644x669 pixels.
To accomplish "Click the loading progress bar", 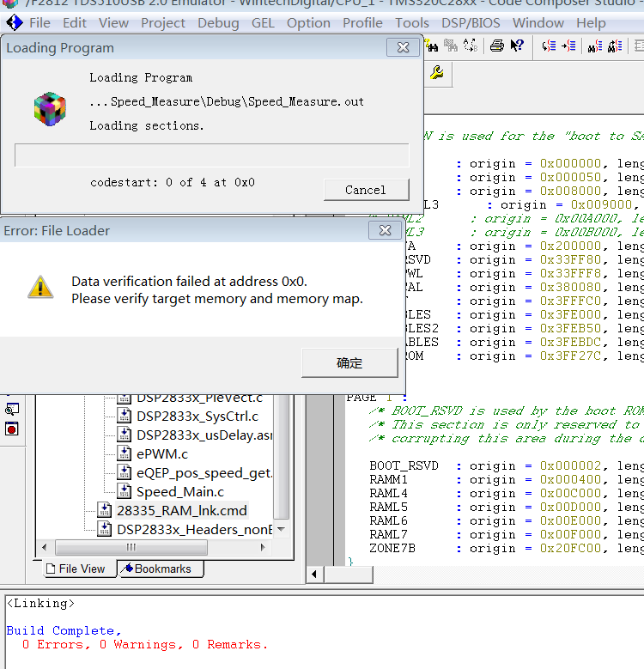I will [x=211, y=155].
